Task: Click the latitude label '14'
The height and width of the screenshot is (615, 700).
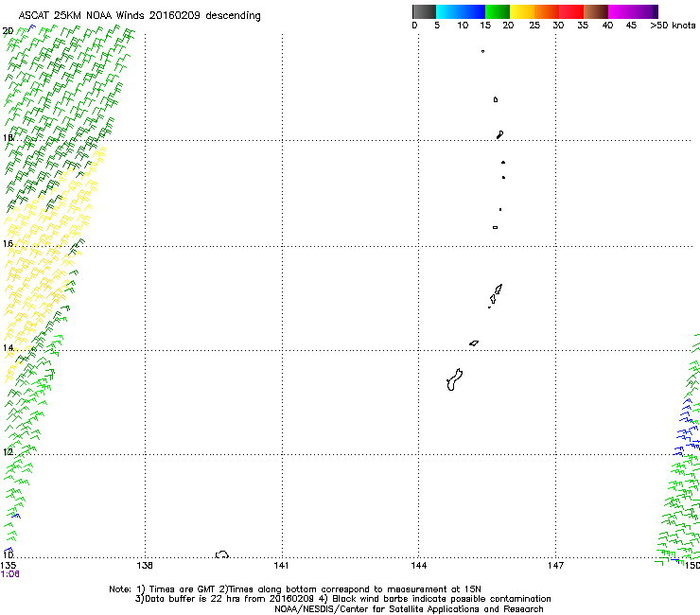Action: point(8,348)
